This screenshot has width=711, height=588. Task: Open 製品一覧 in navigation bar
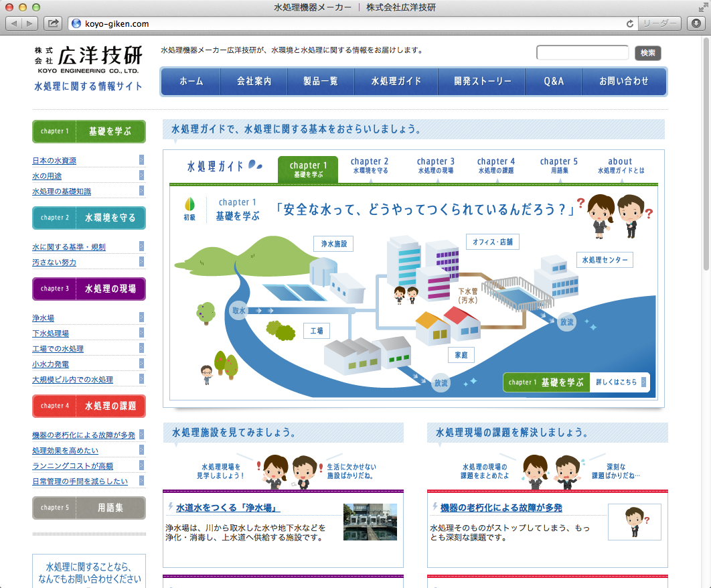coord(321,81)
